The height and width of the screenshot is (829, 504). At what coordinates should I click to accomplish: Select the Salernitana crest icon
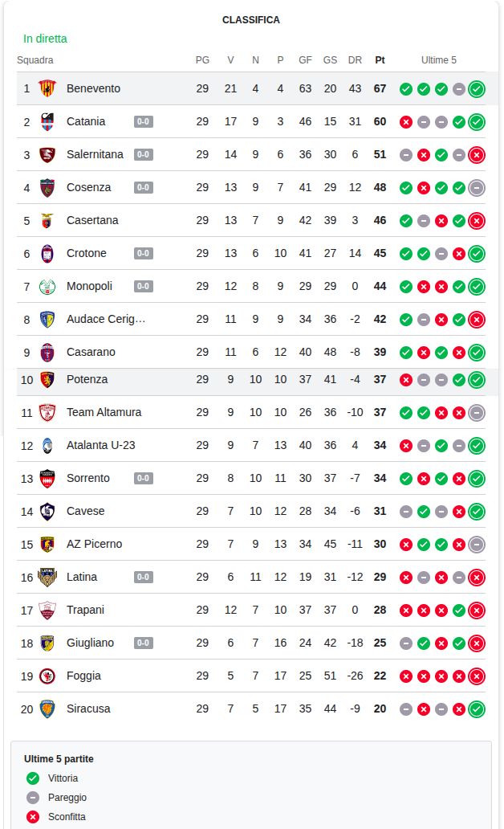click(47, 154)
